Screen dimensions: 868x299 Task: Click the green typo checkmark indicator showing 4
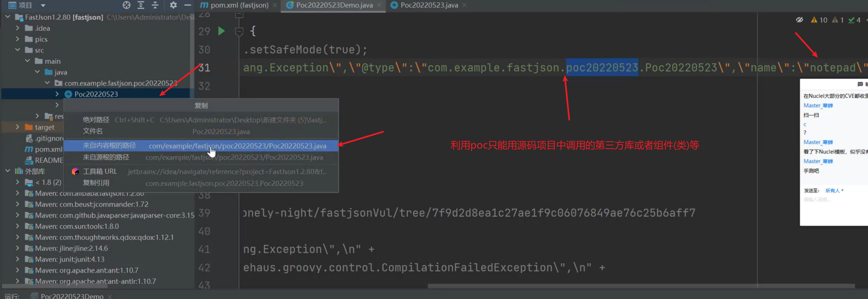click(854, 20)
